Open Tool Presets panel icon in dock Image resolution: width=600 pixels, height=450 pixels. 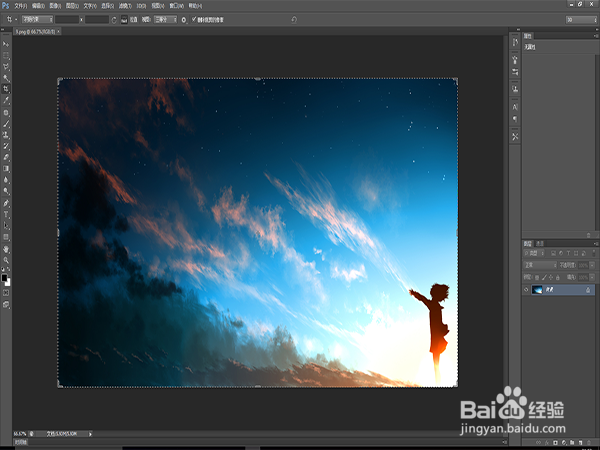[x=515, y=137]
